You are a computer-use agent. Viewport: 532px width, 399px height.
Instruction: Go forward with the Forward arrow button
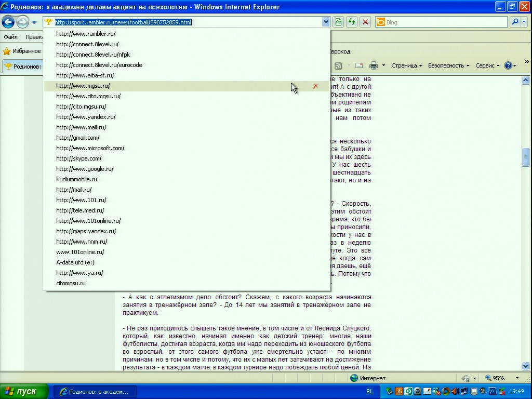22,22
